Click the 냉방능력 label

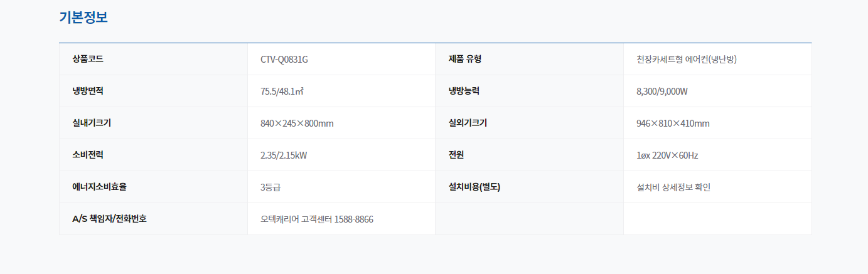[x=464, y=91]
